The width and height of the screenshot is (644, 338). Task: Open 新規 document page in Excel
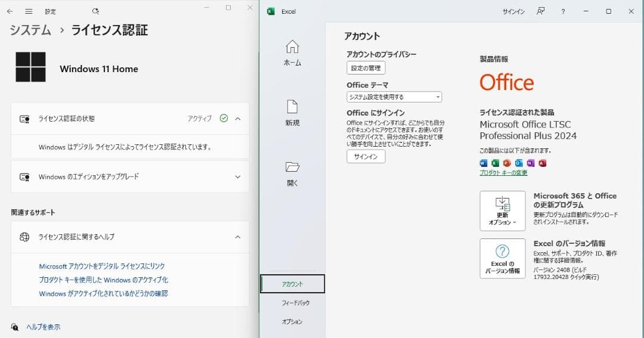(x=292, y=113)
